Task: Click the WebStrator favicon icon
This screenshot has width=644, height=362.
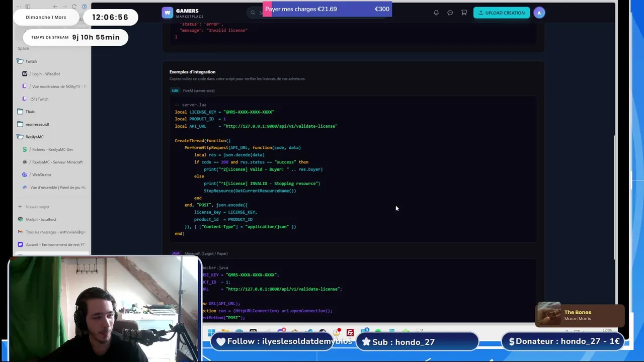Action: pyautogui.click(x=25, y=174)
